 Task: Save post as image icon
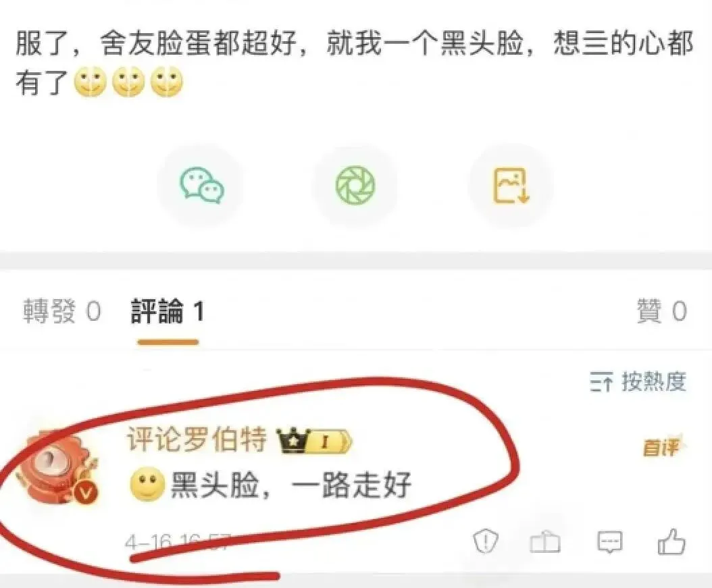[x=511, y=186]
